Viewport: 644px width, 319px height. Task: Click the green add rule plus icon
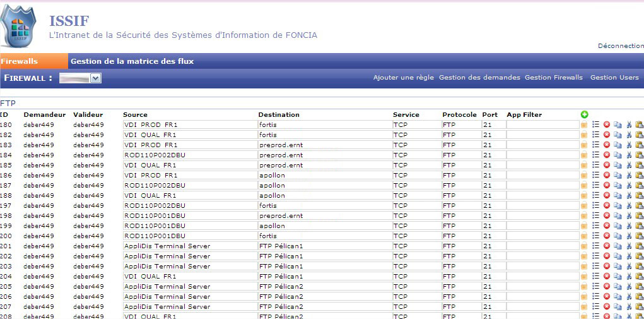pyautogui.click(x=584, y=114)
